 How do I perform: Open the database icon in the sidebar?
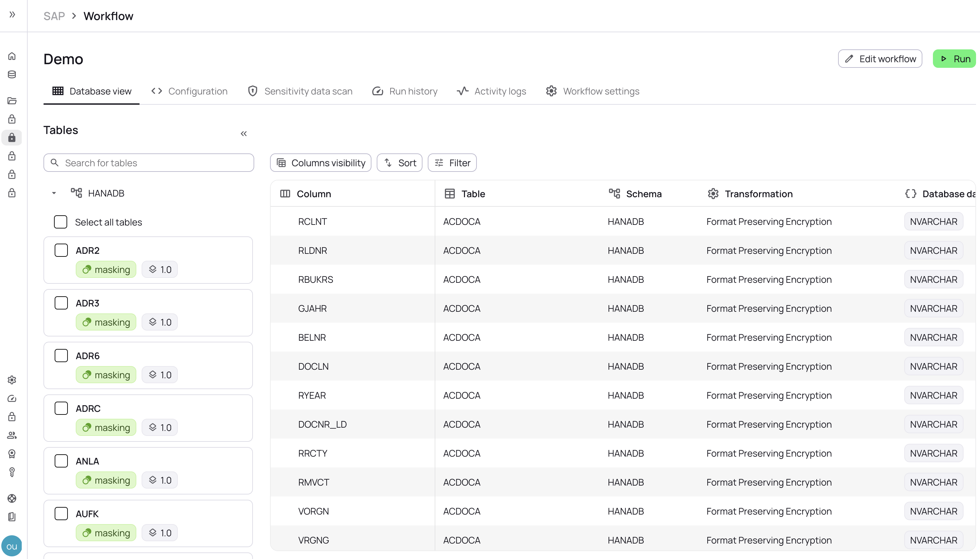point(12,74)
